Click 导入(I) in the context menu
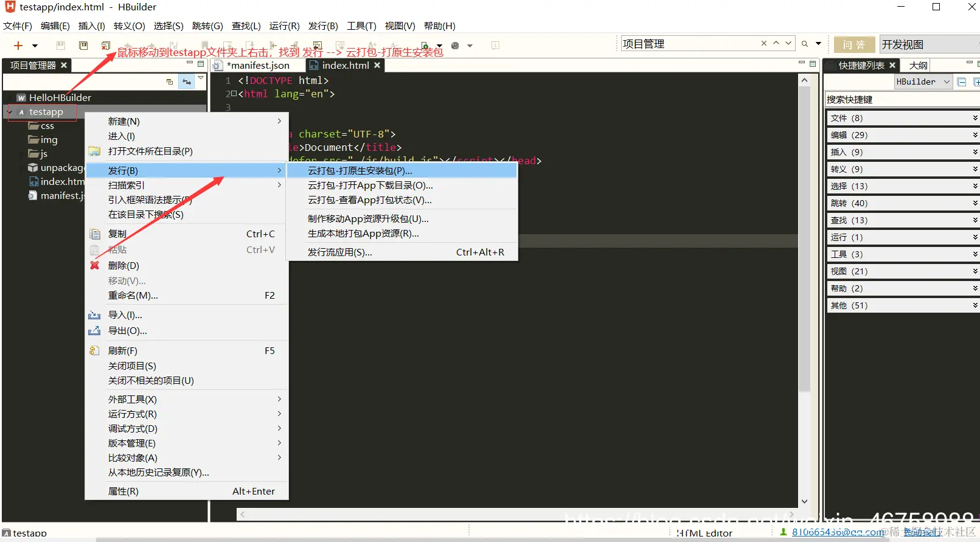The width and height of the screenshot is (980, 542). click(186, 315)
